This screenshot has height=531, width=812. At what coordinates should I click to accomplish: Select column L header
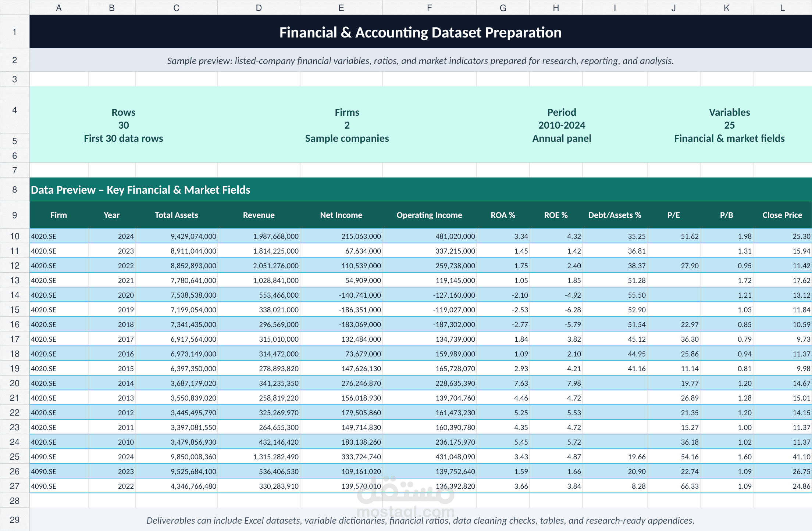tap(783, 8)
